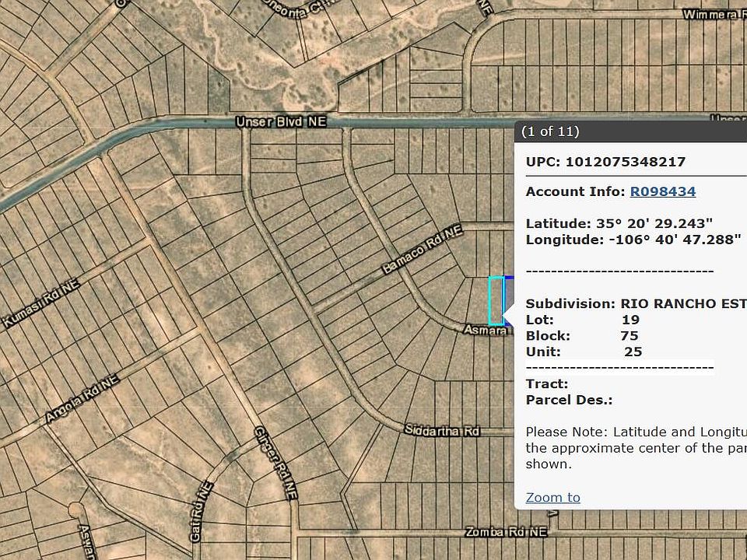Open the R098434 account info link
Viewport: 747px width, 560px height.
click(662, 191)
